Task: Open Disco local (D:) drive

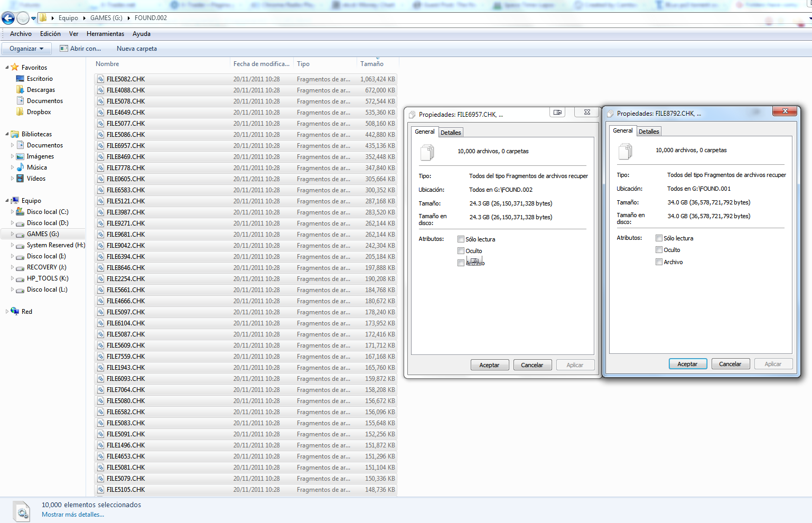Action: click(48, 222)
